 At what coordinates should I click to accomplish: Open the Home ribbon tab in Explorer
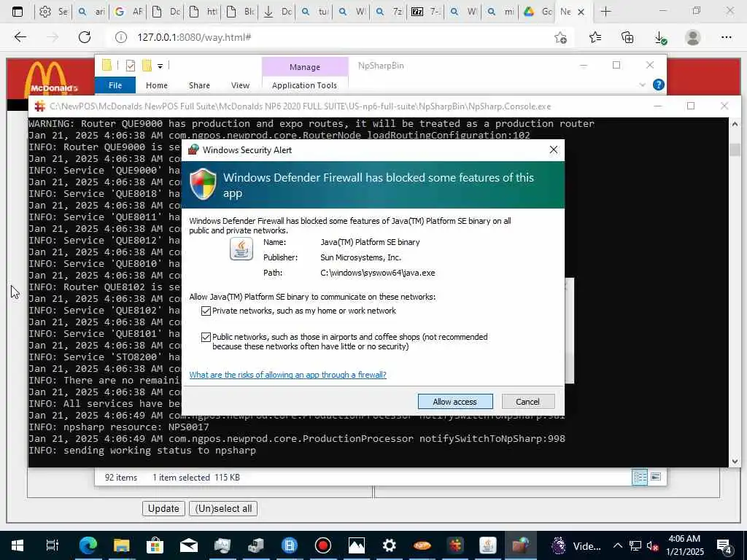pos(157,85)
